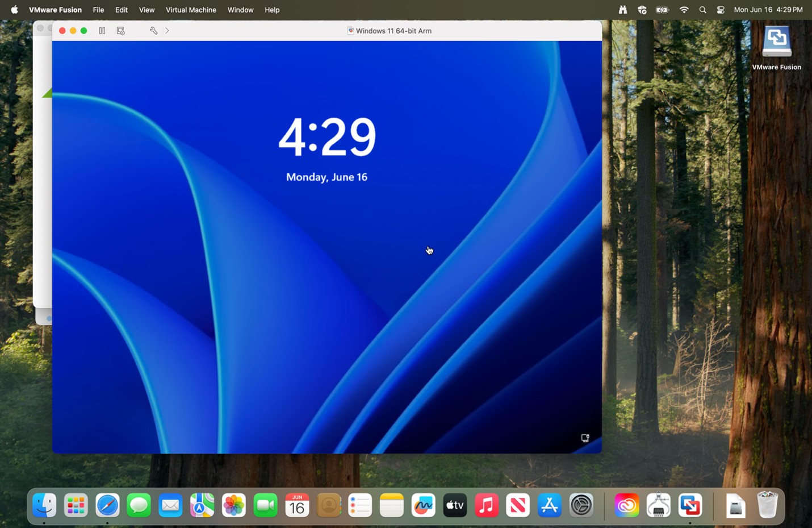Open News from the Dock
The height and width of the screenshot is (528, 812).
tap(518, 505)
